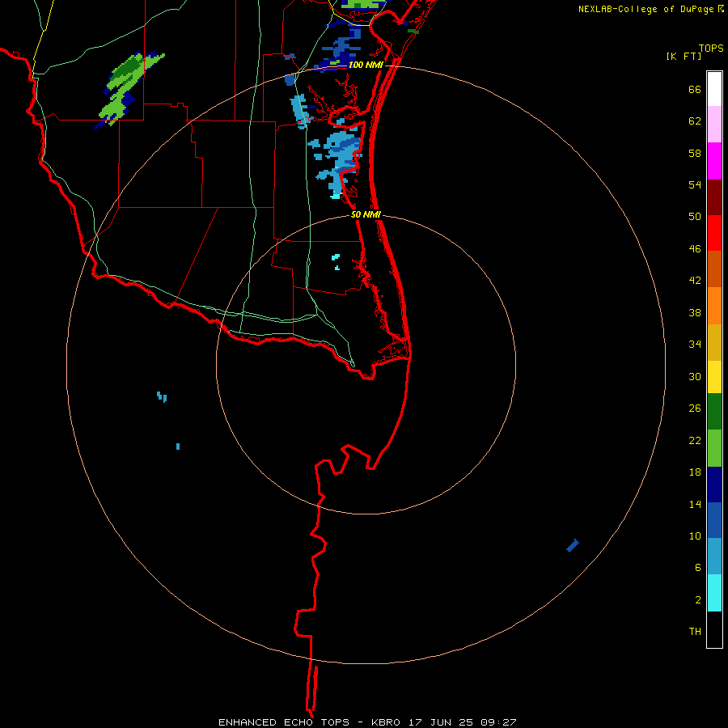Click the legend value '2'
Image resolution: width=728 pixels, height=728 pixels.
(698, 600)
